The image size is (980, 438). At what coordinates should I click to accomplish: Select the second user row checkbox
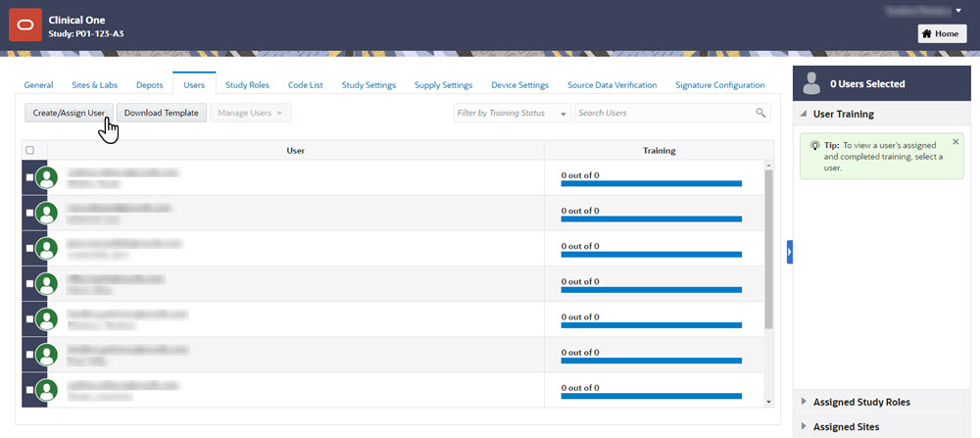29,213
